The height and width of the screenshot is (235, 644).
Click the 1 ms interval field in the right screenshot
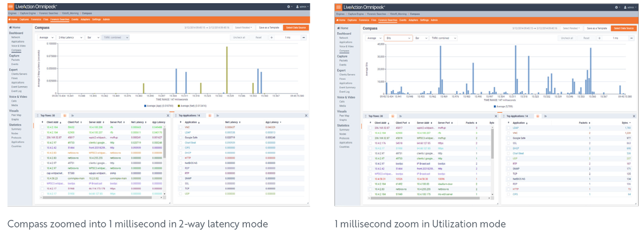[615, 38]
